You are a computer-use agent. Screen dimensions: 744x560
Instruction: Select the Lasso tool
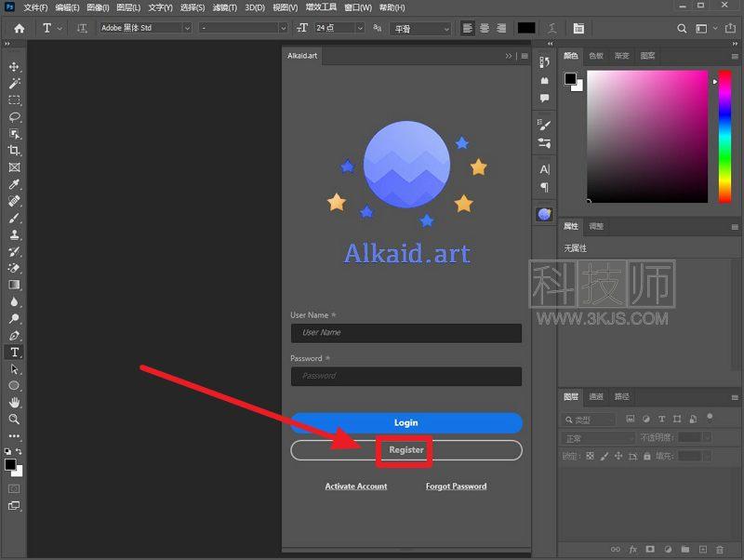click(x=14, y=117)
